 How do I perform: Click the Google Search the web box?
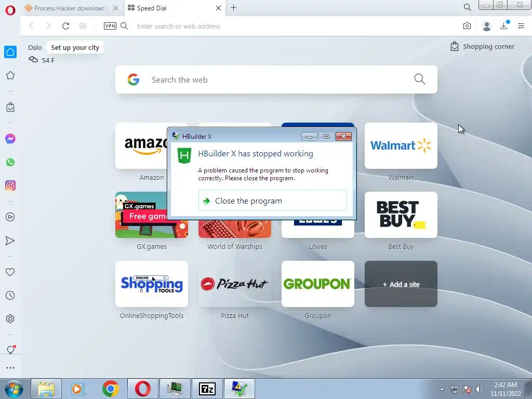coord(276,79)
